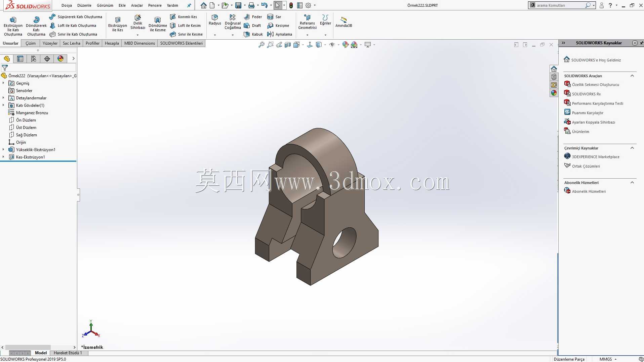Open the SOLIDWORKS Rx link
The height and width of the screenshot is (362, 644).
586,94
